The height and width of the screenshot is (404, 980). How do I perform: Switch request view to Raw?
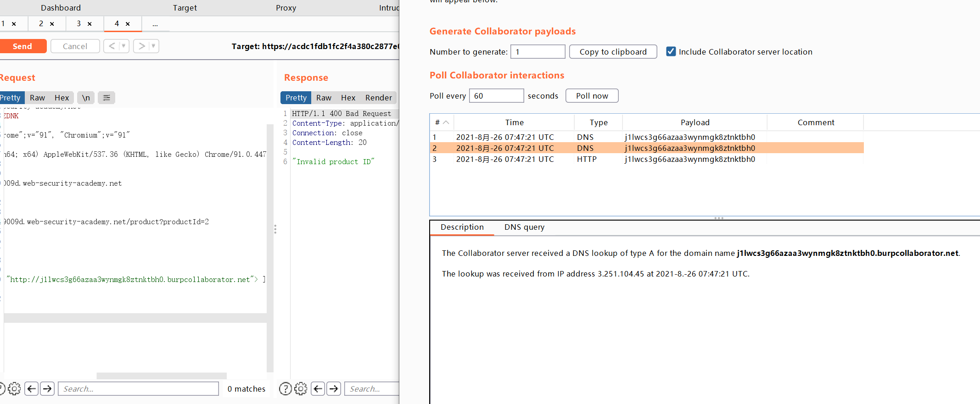37,98
